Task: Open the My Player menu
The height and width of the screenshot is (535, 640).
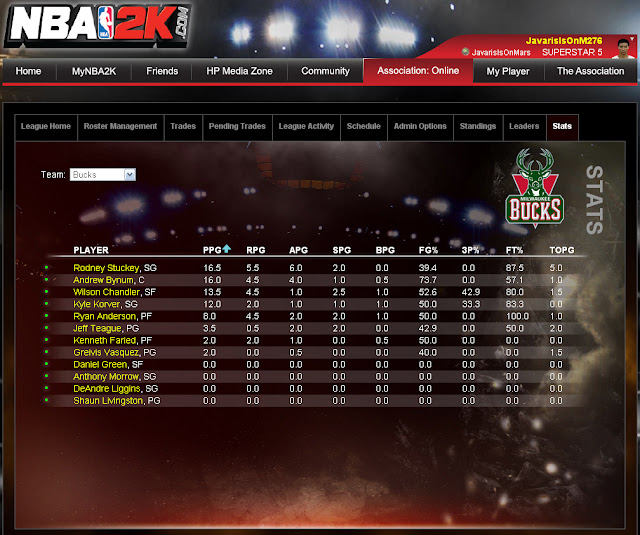Action: pyautogui.click(x=508, y=71)
